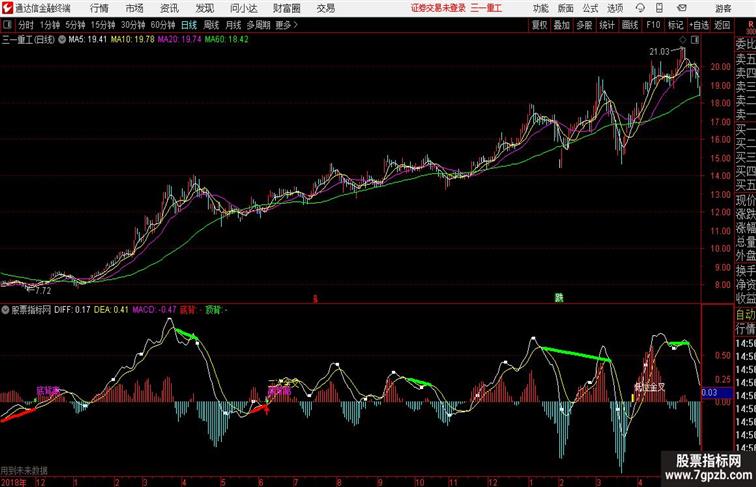Click the MA60: 18.42 value

point(227,40)
